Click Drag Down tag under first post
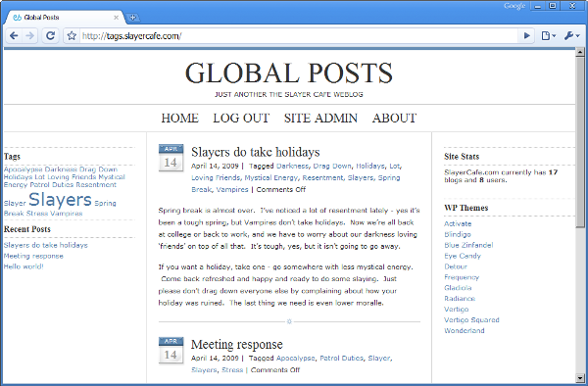 tap(332, 166)
